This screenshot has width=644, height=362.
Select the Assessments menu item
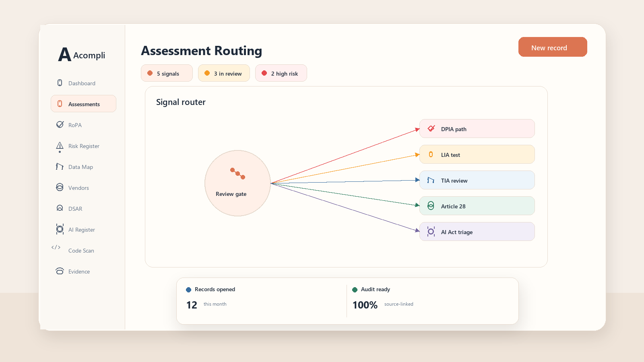[x=83, y=104]
